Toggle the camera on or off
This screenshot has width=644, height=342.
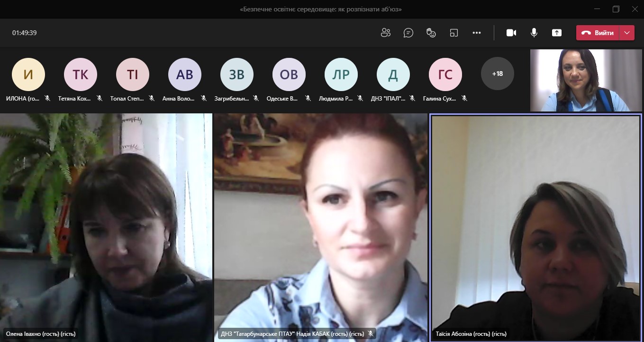511,33
